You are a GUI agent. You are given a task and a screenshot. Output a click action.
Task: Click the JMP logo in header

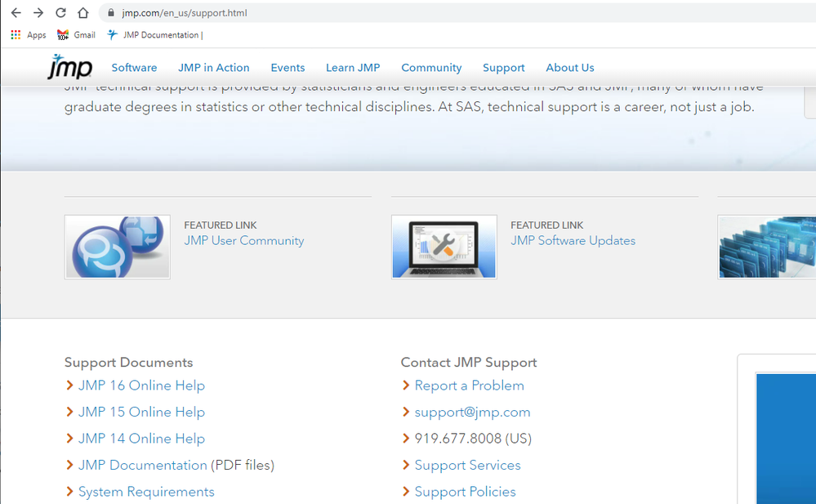point(69,67)
